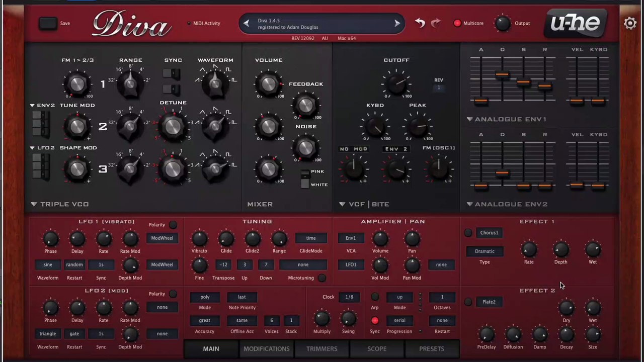Click the Effect 2 Decay knob
The height and width of the screenshot is (362, 644).
566,334
